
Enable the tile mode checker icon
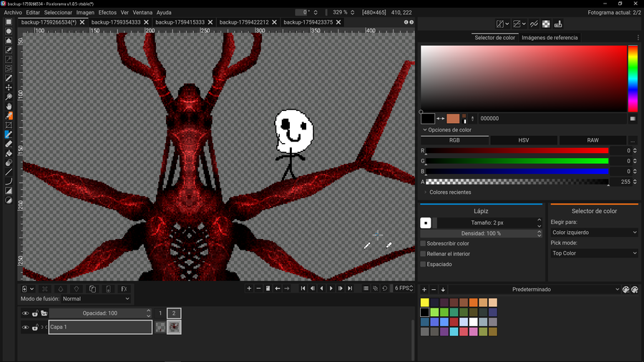pos(546,24)
